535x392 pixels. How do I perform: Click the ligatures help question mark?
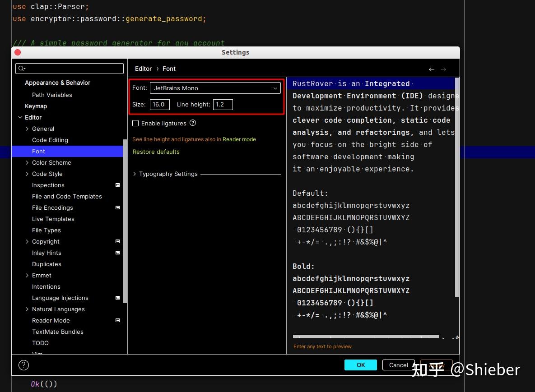[193, 123]
